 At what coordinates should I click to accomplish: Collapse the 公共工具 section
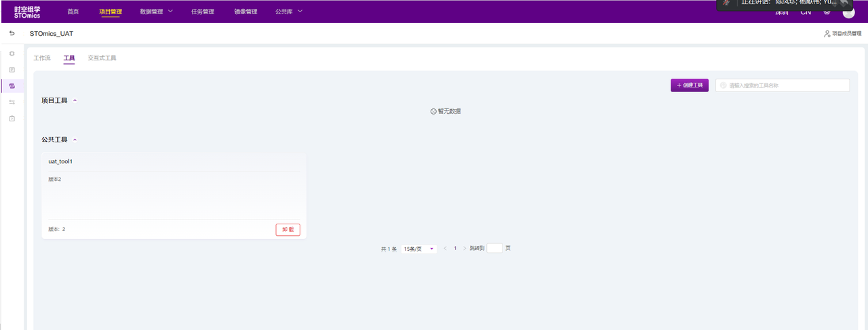click(x=75, y=140)
